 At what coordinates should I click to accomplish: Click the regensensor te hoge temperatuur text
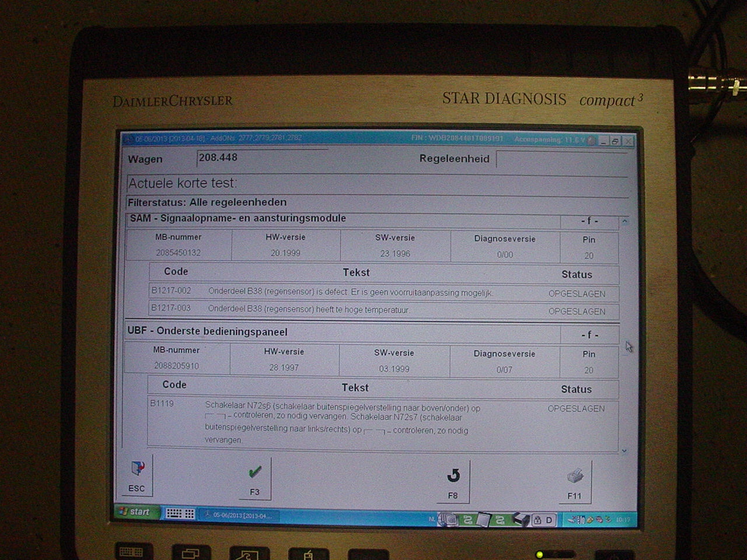pos(309,309)
